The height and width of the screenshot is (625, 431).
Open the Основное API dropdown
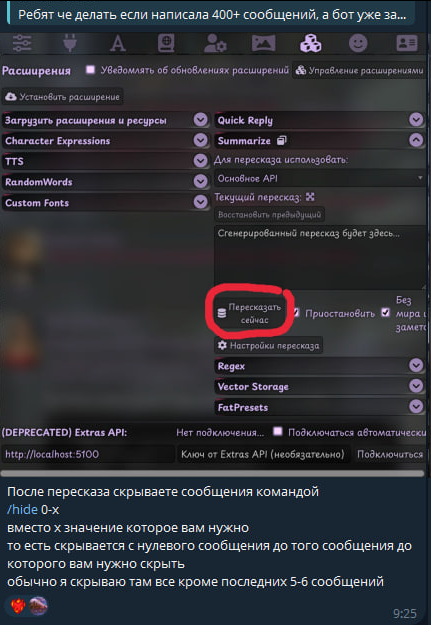coord(319,179)
